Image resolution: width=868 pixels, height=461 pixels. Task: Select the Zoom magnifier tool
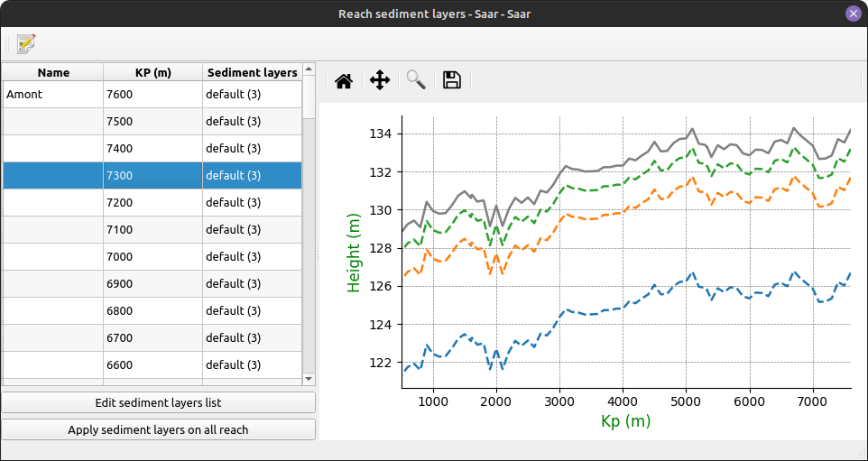pos(416,81)
